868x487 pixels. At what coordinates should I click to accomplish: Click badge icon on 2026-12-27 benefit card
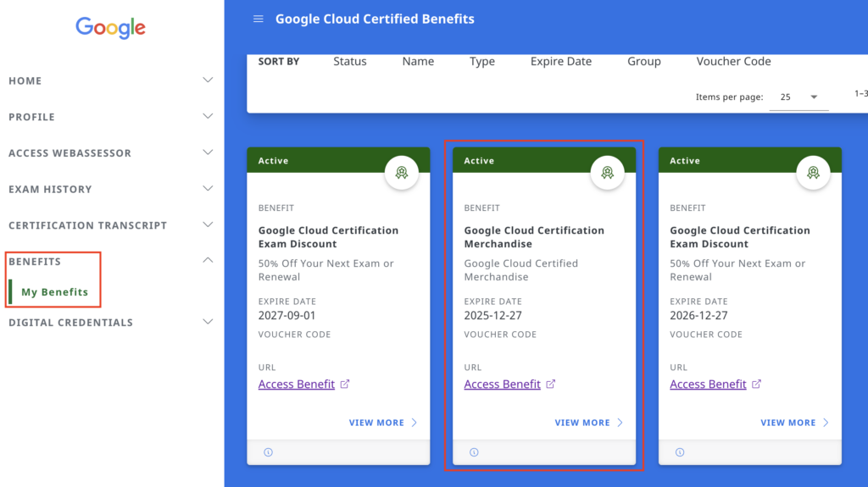pyautogui.click(x=813, y=173)
